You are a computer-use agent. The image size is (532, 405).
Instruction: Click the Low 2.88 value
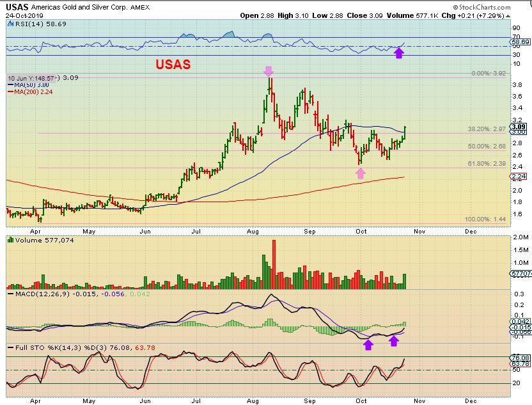(327, 15)
